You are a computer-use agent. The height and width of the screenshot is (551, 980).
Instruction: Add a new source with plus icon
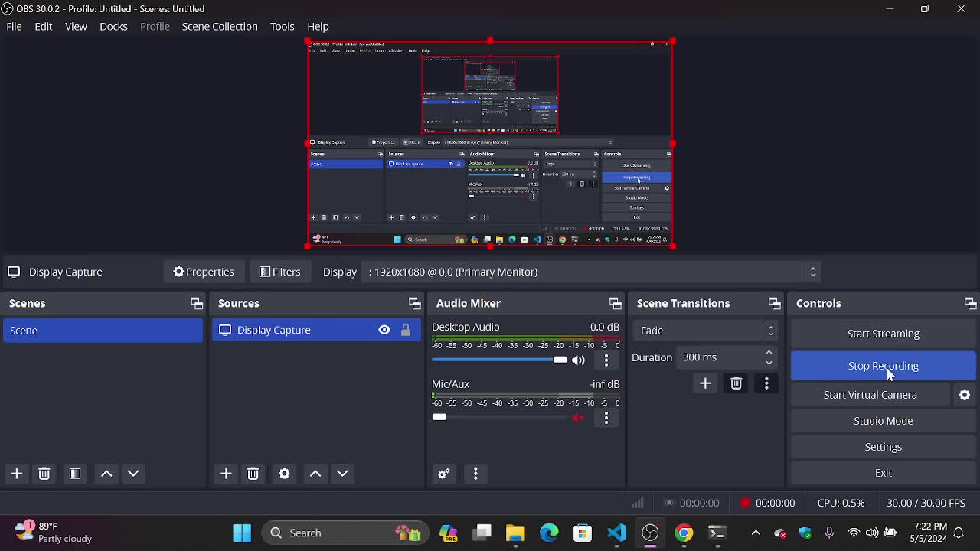coord(226,474)
